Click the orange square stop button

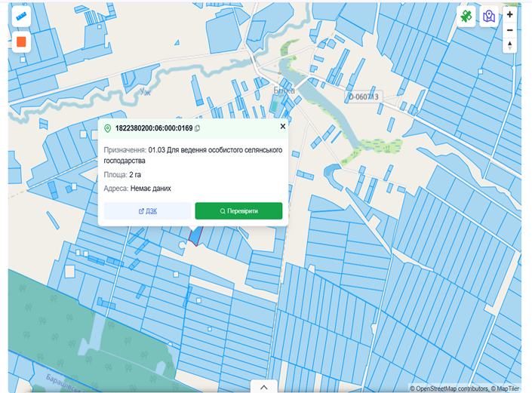21,42
